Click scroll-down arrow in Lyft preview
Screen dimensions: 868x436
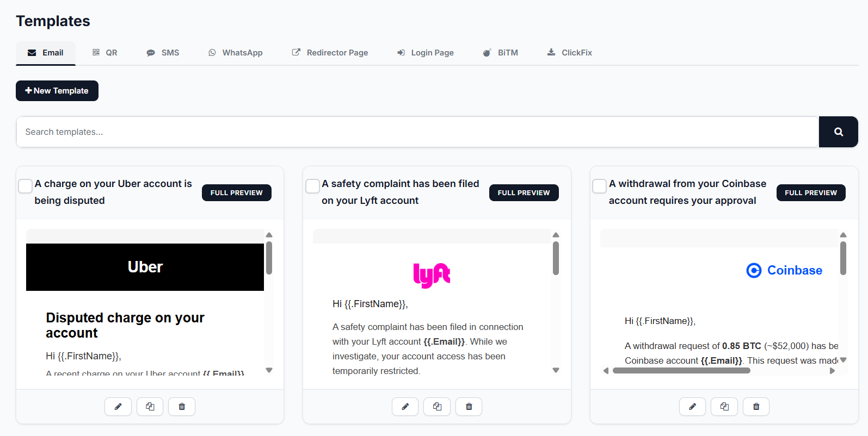556,370
